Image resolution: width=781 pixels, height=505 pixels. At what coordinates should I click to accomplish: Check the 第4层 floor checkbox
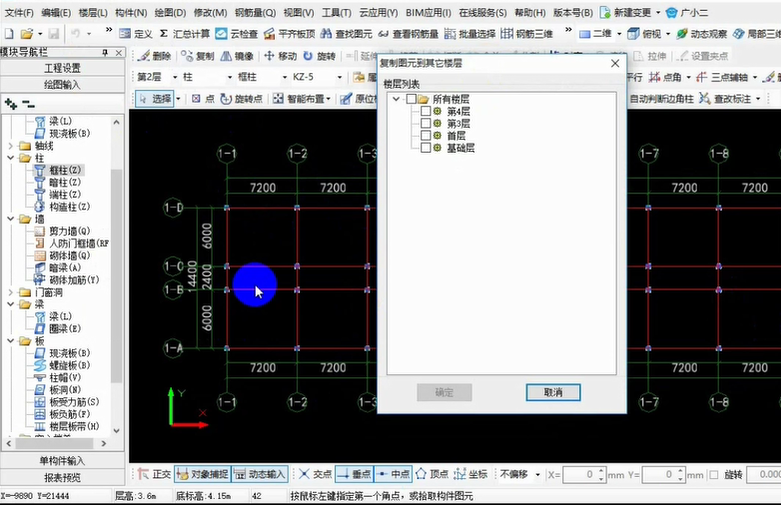(x=426, y=112)
